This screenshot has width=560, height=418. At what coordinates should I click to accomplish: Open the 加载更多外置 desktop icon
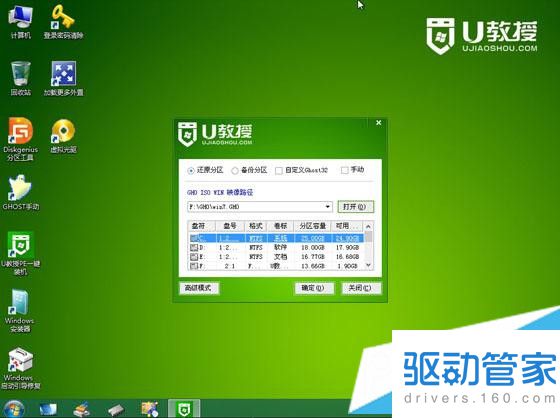tap(63, 79)
